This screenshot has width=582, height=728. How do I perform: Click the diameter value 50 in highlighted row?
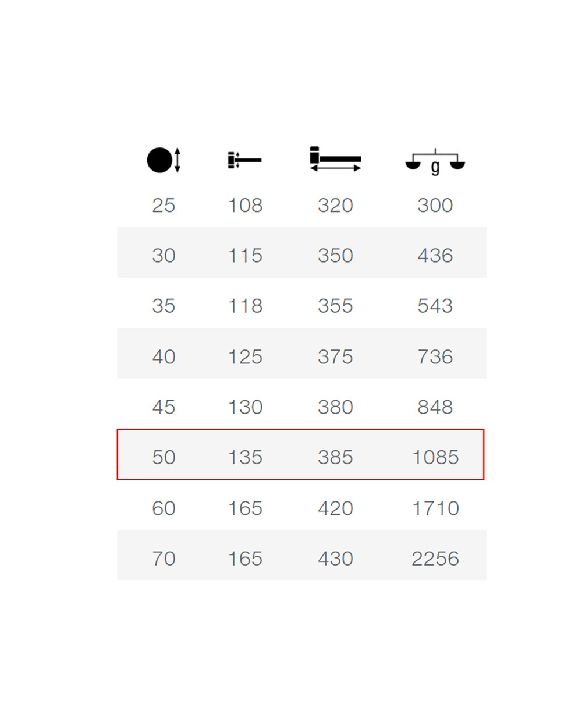click(x=164, y=457)
